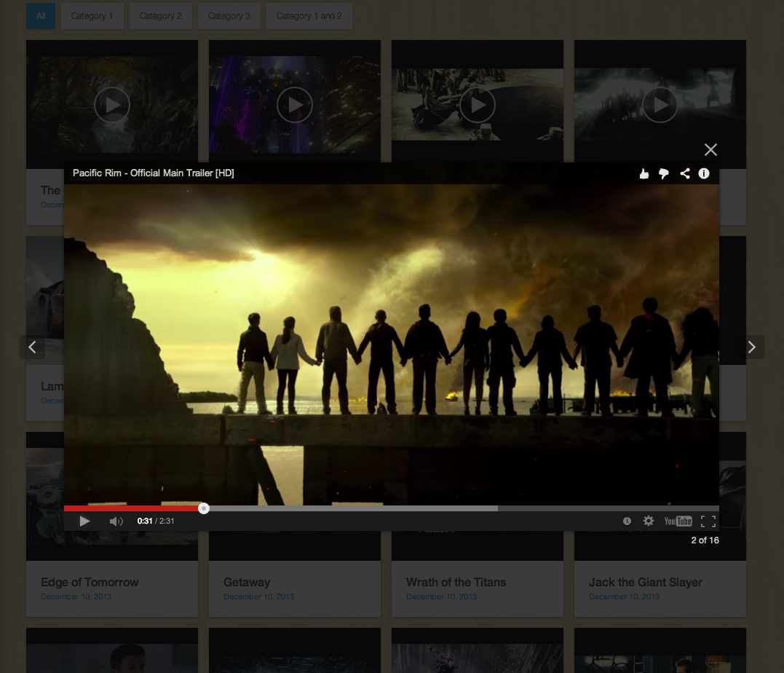Give the trailer a thumbs down
This screenshot has height=673, width=784.
[664, 173]
